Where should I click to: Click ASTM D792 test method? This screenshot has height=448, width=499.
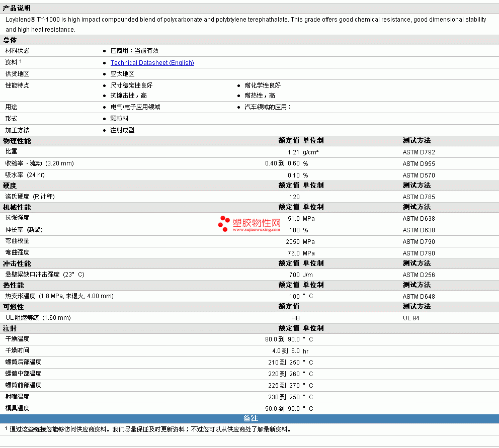click(x=419, y=152)
